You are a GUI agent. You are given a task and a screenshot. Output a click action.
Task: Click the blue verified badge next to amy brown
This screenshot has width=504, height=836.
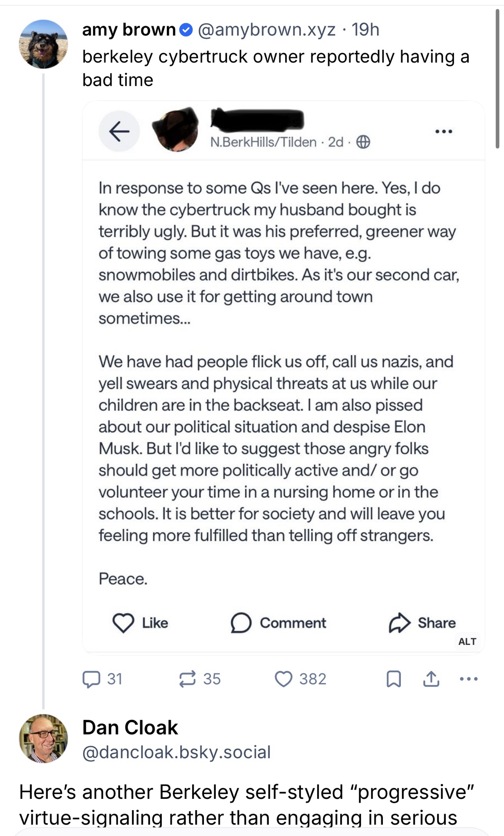point(186,30)
